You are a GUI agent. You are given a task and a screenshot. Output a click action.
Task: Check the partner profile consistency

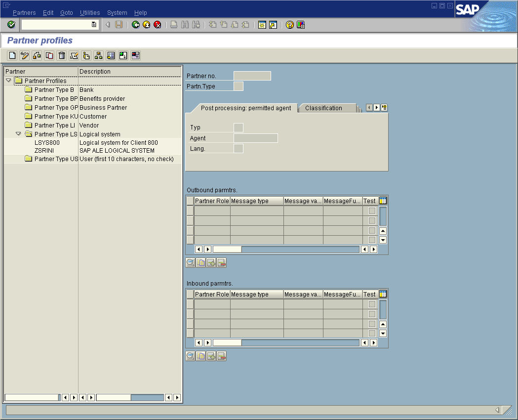point(74,55)
